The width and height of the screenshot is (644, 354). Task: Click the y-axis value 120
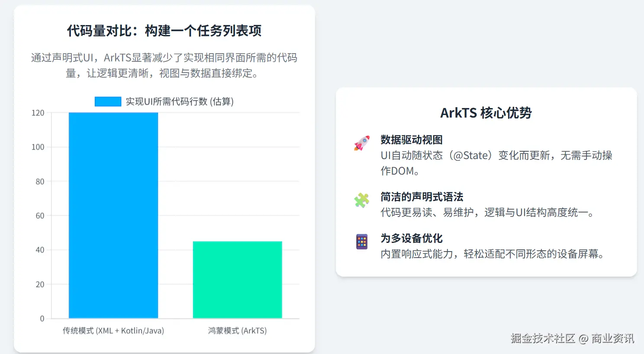[x=38, y=113]
